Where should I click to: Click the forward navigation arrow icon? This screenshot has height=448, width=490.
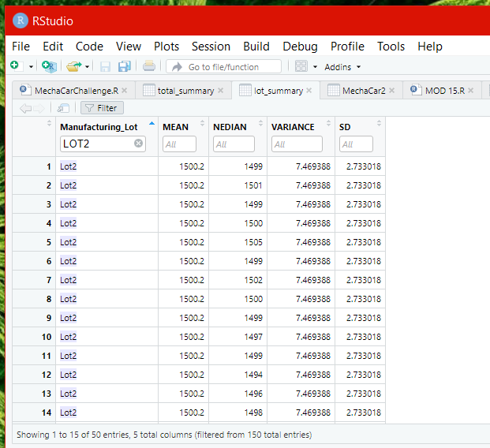coord(39,108)
